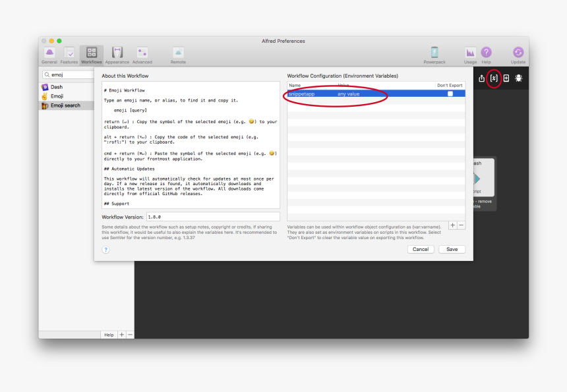Open the Powerpack tab
Screen dimensions: 567x392
[x=434, y=55]
